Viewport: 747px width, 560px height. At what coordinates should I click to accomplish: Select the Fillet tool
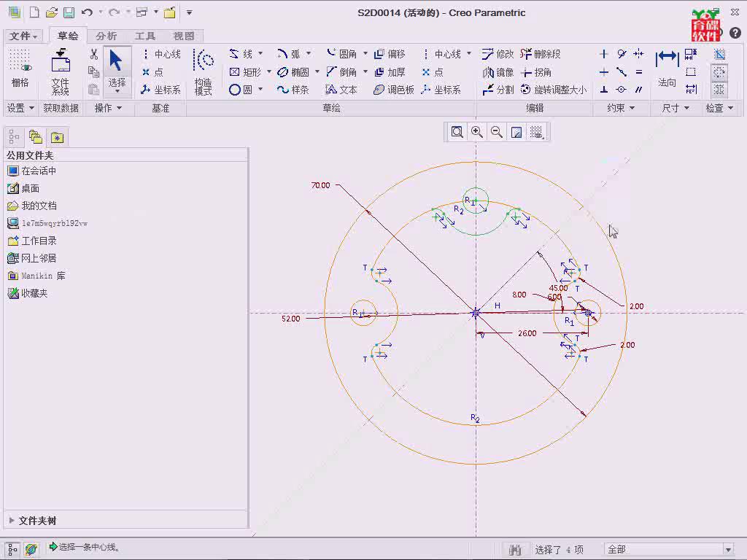pyautogui.click(x=341, y=54)
